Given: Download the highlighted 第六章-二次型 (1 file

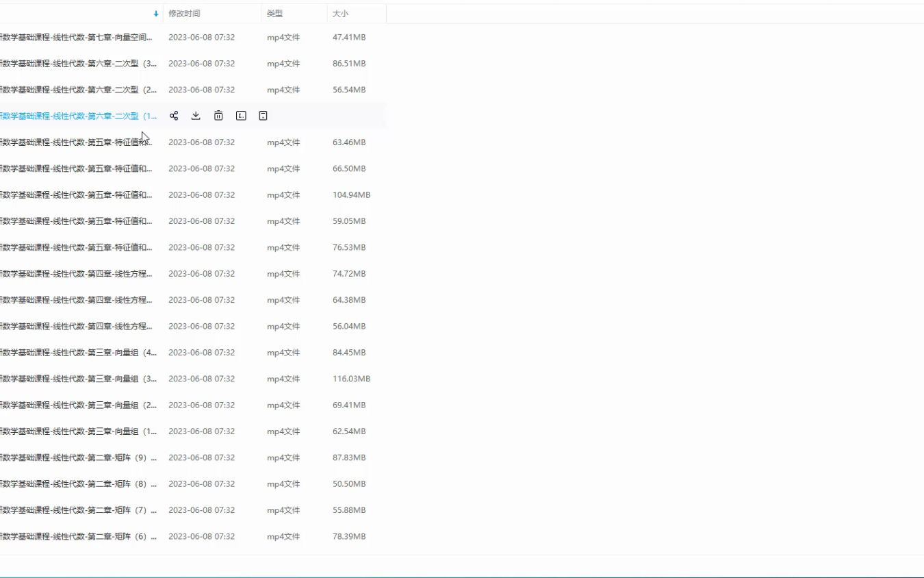Looking at the screenshot, I should [x=196, y=116].
